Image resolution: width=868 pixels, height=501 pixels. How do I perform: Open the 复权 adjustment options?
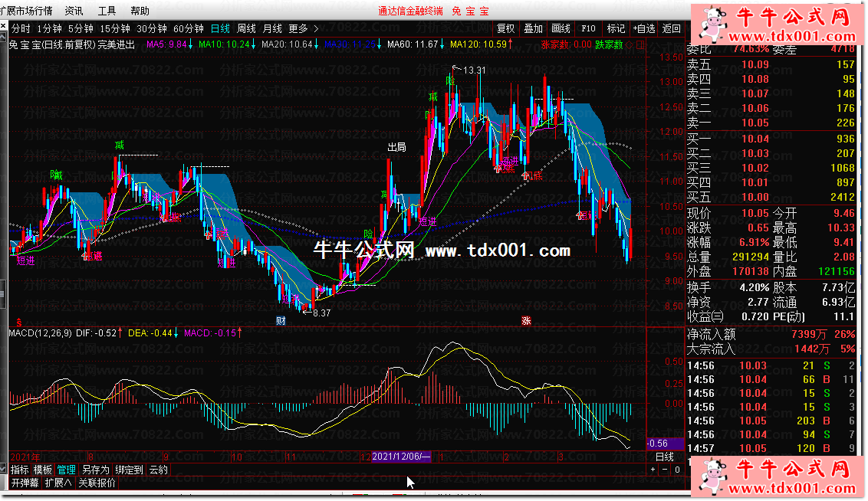tap(505, 29)
